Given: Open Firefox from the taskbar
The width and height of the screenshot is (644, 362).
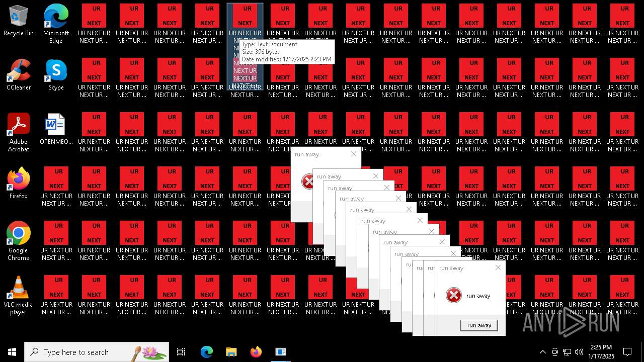Looking at the screenshot, I should tap(256, 352).
